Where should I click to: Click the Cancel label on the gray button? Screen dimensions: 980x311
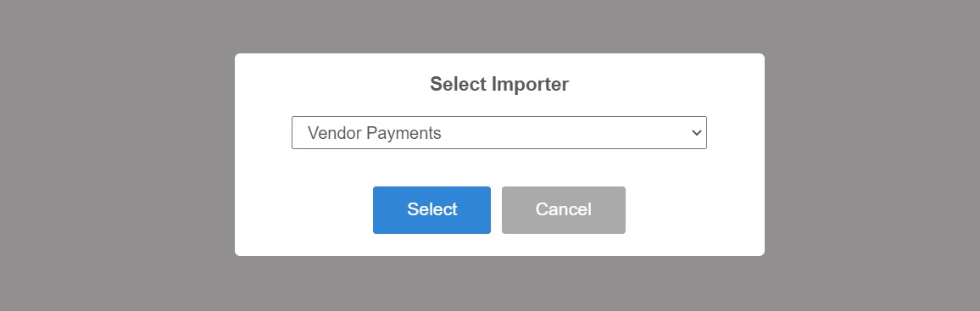[563, 209]
